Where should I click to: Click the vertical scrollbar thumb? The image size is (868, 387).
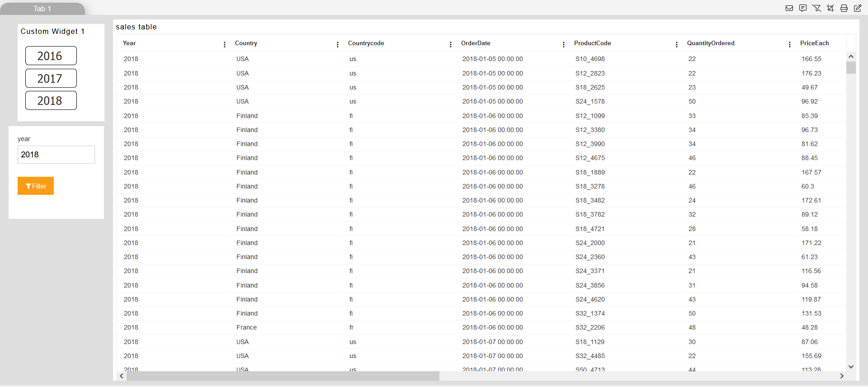click(851, 67)
